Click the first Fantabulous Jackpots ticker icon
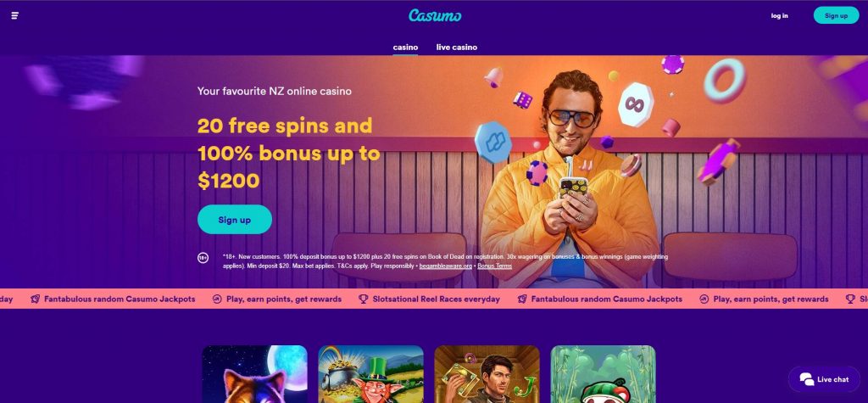The width and height of the screenshot is (868, 403). point(35,299)
